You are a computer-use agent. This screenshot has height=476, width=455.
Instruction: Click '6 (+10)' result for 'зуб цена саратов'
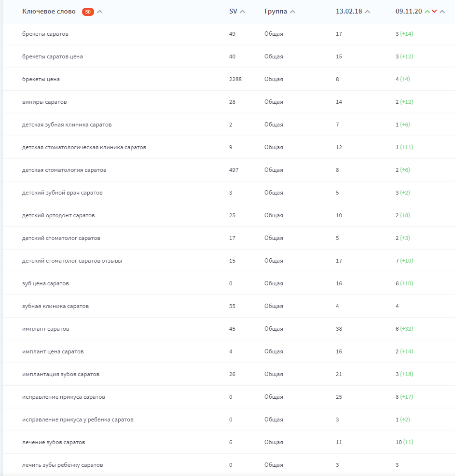[404, 283]
